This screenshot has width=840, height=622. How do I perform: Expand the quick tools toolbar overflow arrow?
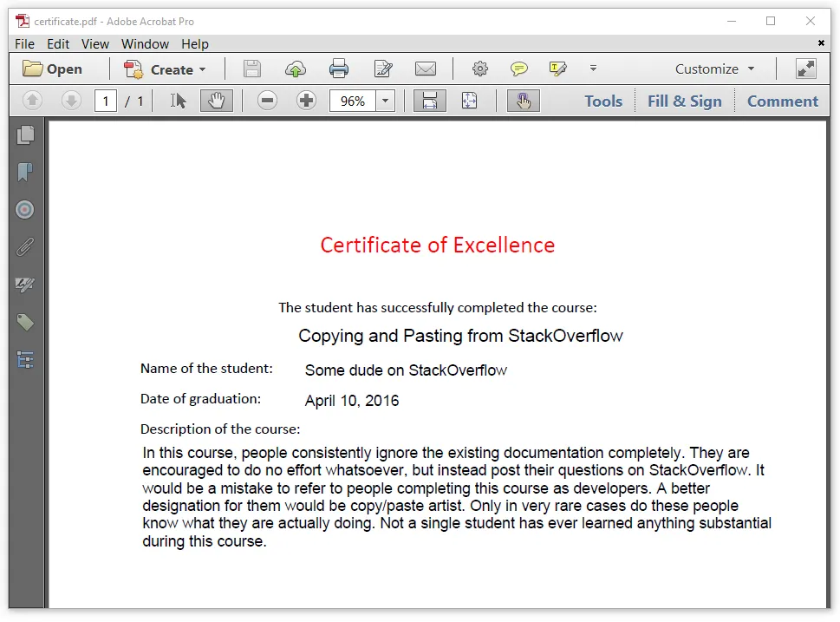593,68
